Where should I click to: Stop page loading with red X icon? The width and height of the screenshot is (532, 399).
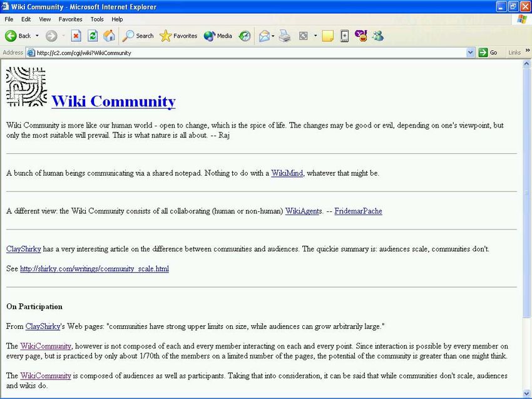click(x=76, y=36)
